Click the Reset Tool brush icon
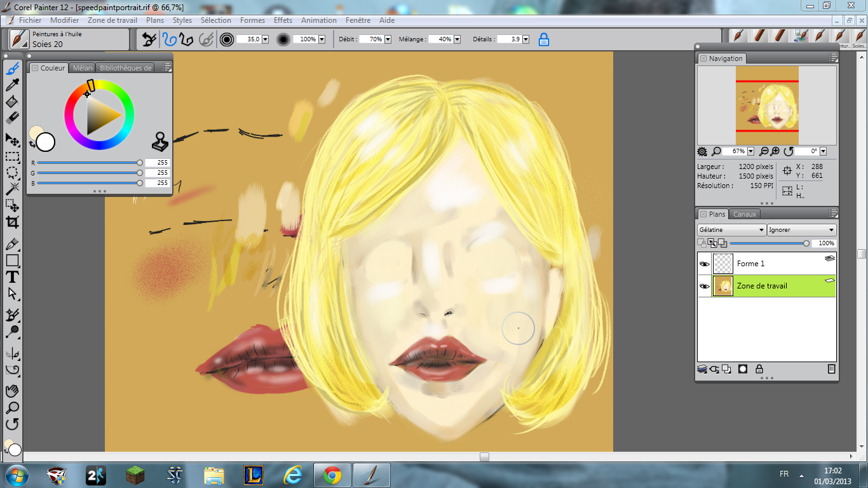 tap(149, 39)
